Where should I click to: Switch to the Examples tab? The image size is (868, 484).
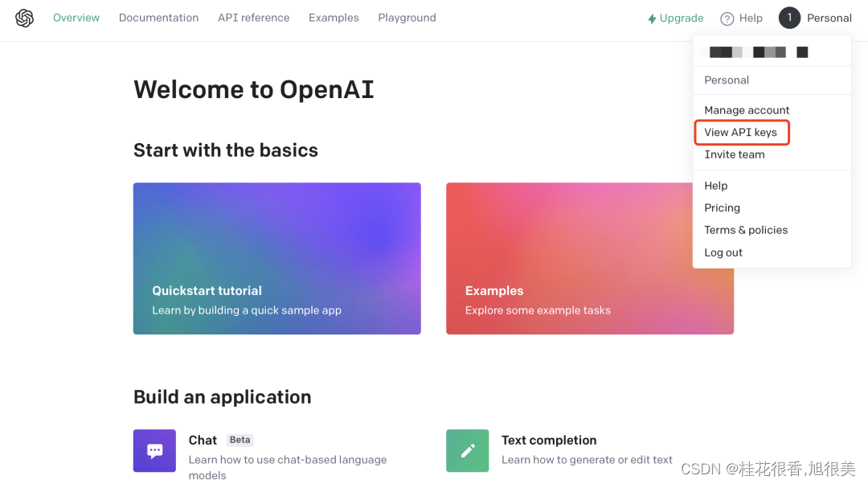click(x=334, y=18)
